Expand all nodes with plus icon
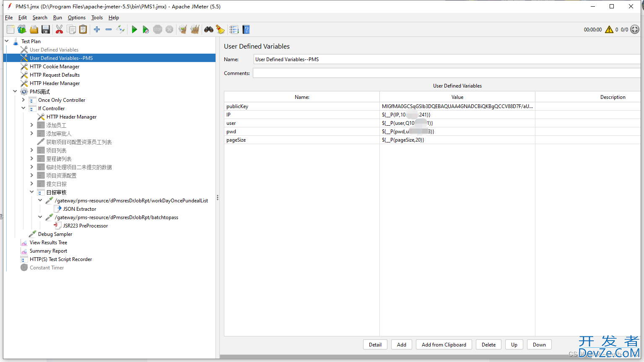 coord(97,29)
